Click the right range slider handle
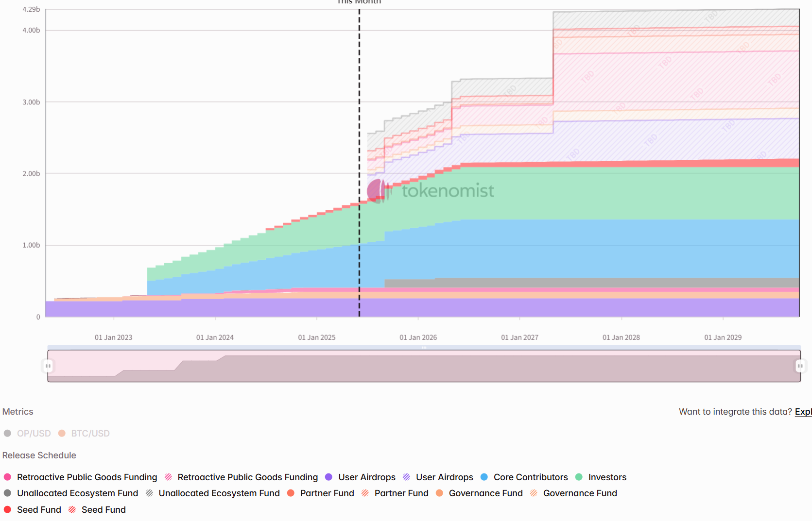812x521 pixels. (x=800, y=366)
